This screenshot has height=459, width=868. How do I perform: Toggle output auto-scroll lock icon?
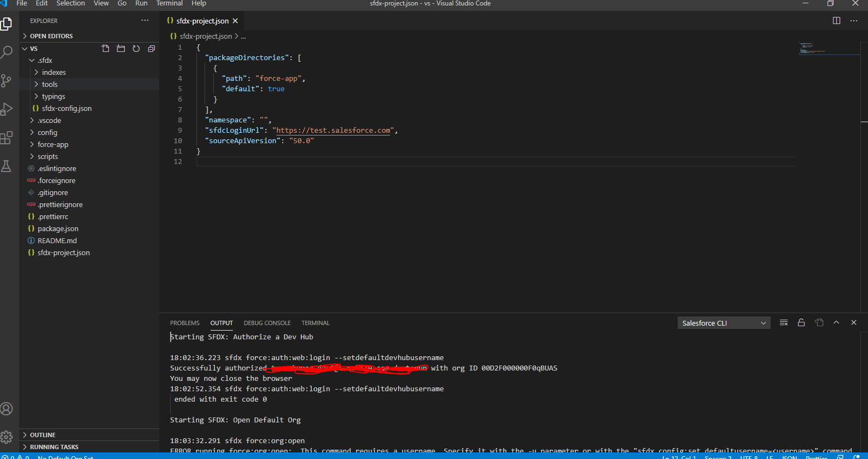(801, 323)
